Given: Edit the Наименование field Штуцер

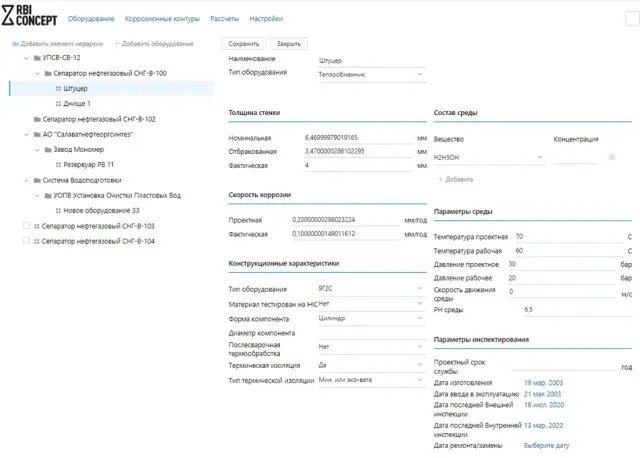Looking at the screenshot, I should click(x=372, y=60).
